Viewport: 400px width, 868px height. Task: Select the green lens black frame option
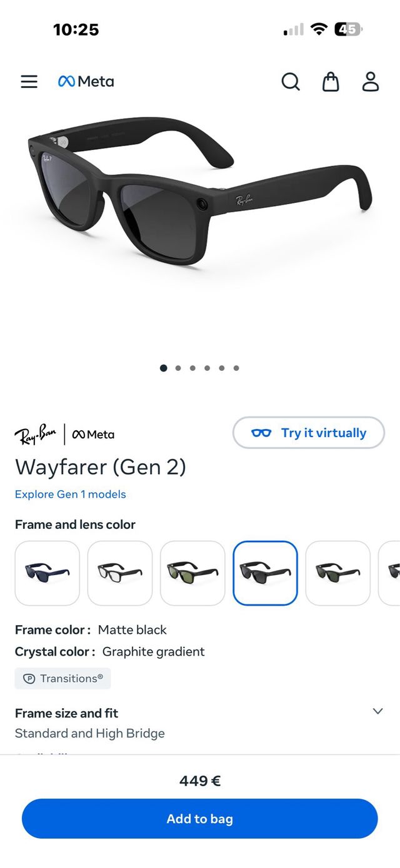pos(192,573)
